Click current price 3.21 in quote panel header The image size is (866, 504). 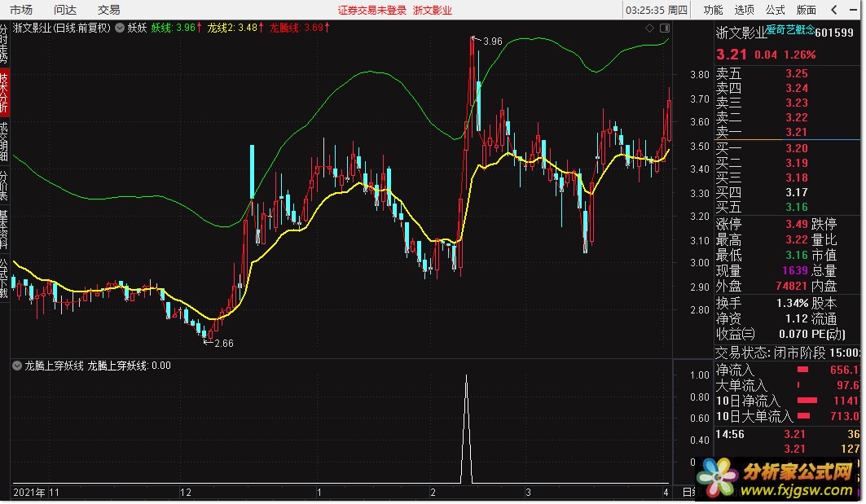coord(732,54)
